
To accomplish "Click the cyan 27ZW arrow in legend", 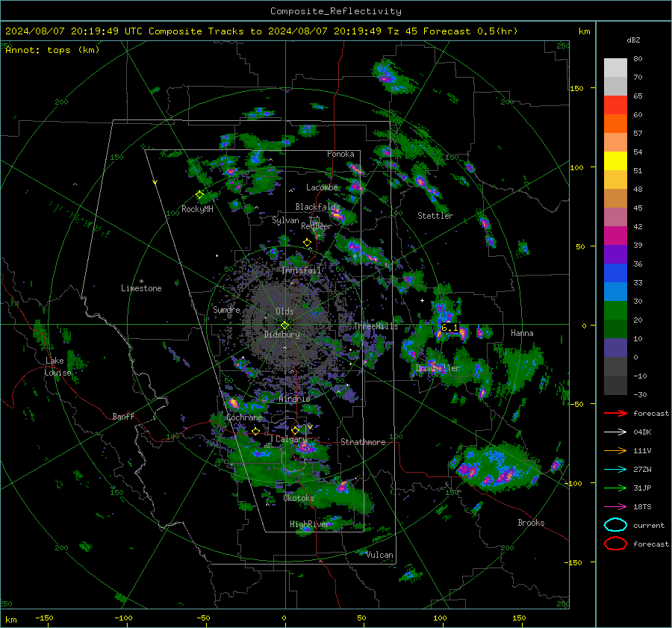I will 615,470.
